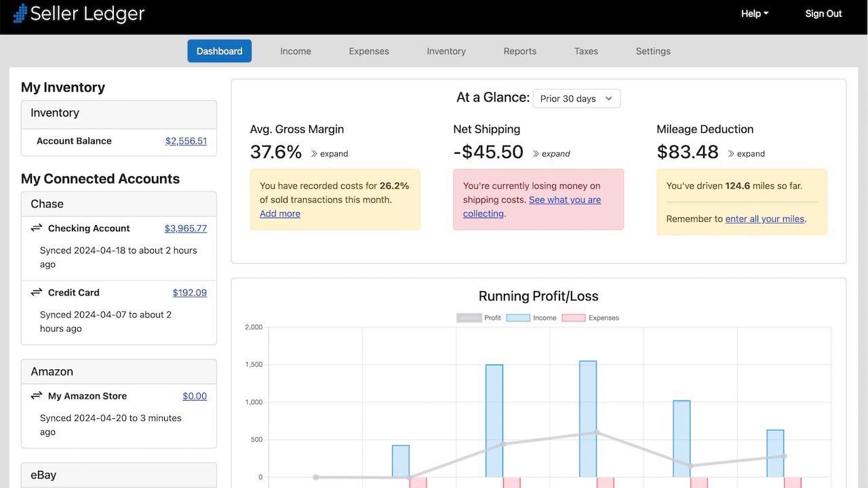Select the Taxes tab
Viewport: 868px width, 488px height.
(x=586, y=51)
